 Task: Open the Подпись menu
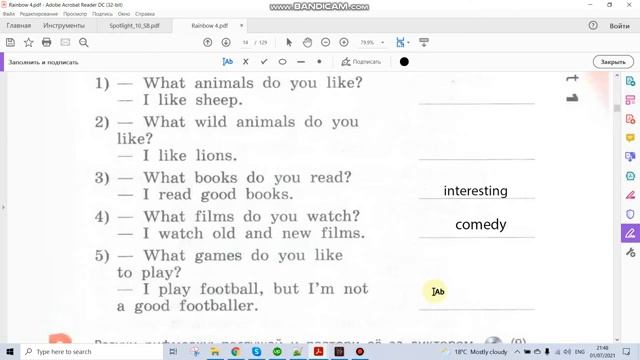(x=102, y=14)
